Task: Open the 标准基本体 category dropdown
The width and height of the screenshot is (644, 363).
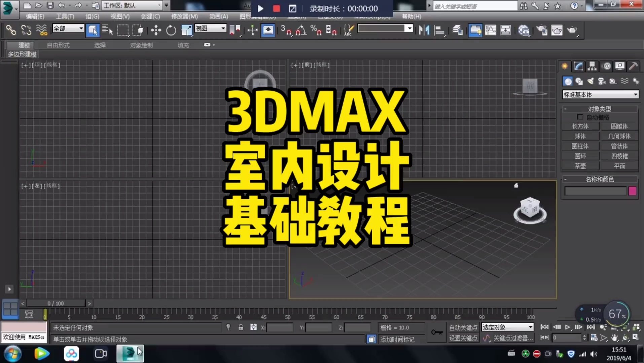Action: click(601, 94)
